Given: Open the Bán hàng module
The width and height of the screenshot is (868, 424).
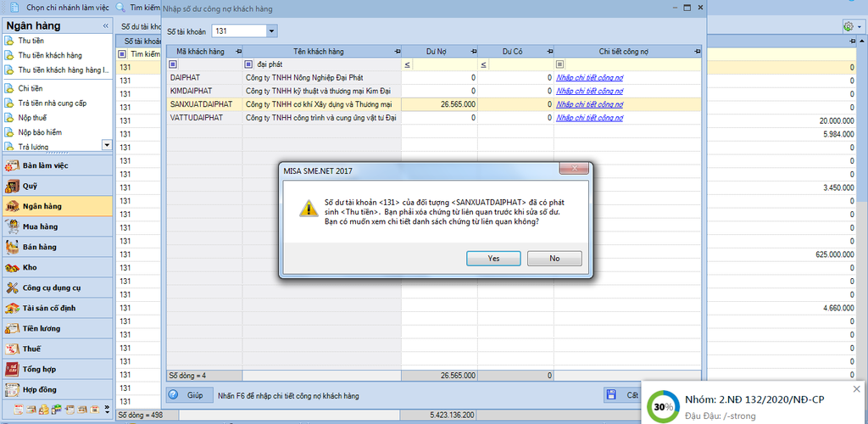Looking at the screenshot, I should 57,247.
